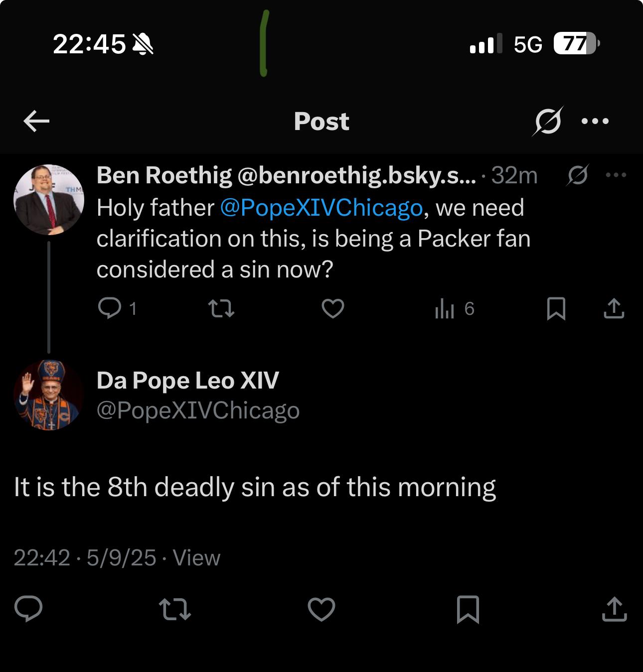Image resolution: width=643 pixels, height=672 pixels.
Task: Tap Grok icon on Ben Roethig's post
Action: pos(578,175)
